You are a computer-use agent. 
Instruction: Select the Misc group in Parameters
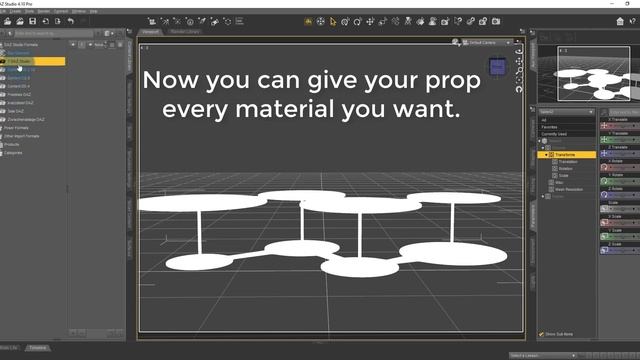tap(559, 182)
